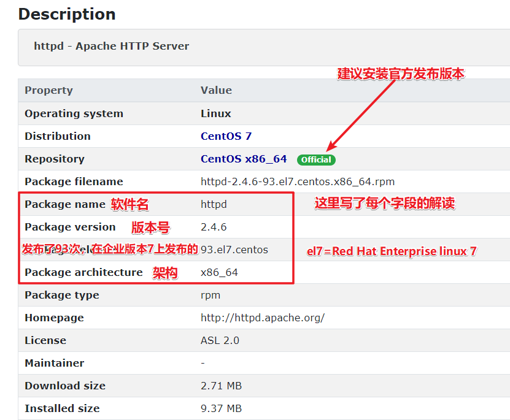Select the 'Installed size' label

click(x=63, y=408)
